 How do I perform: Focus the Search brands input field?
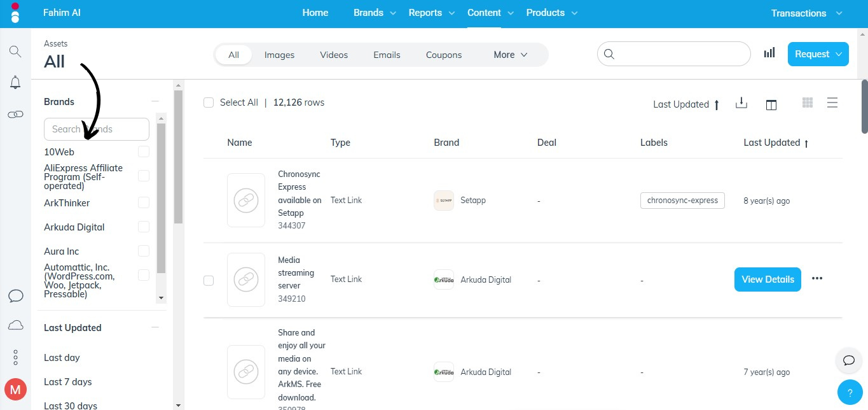[97, 129]
